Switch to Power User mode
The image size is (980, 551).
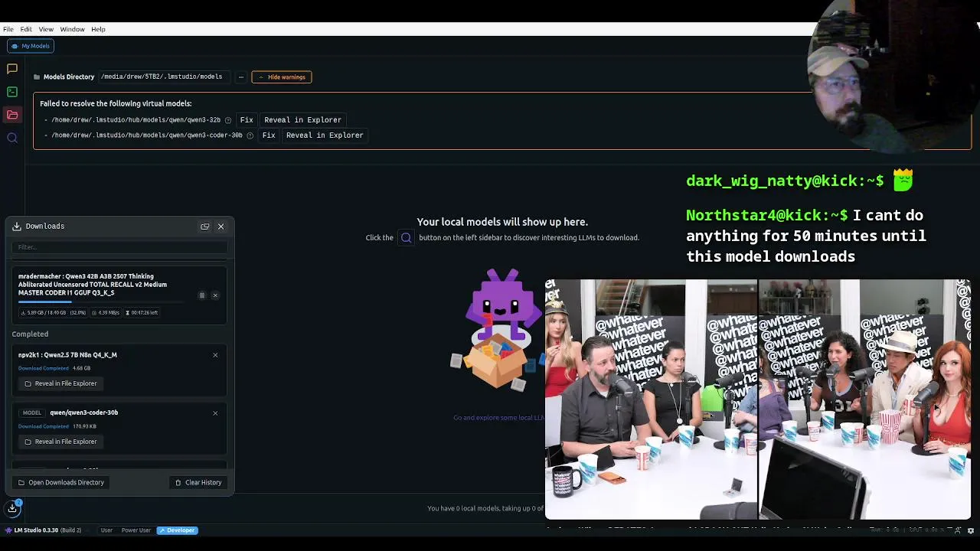pos(136,530)
